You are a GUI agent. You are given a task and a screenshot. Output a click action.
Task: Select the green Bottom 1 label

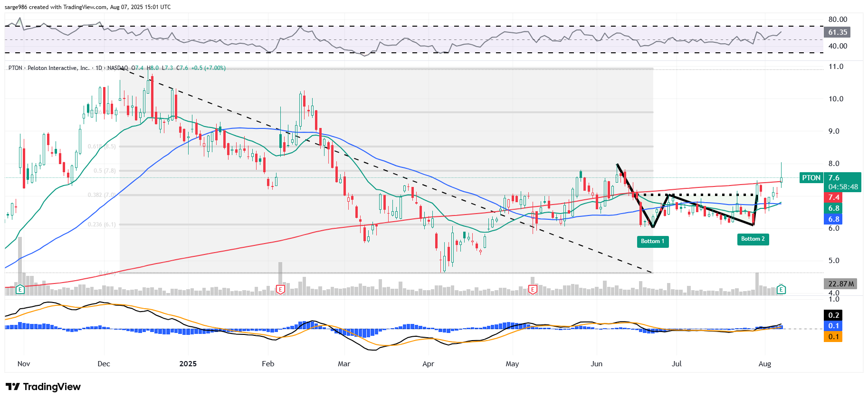tap(652, 241)
